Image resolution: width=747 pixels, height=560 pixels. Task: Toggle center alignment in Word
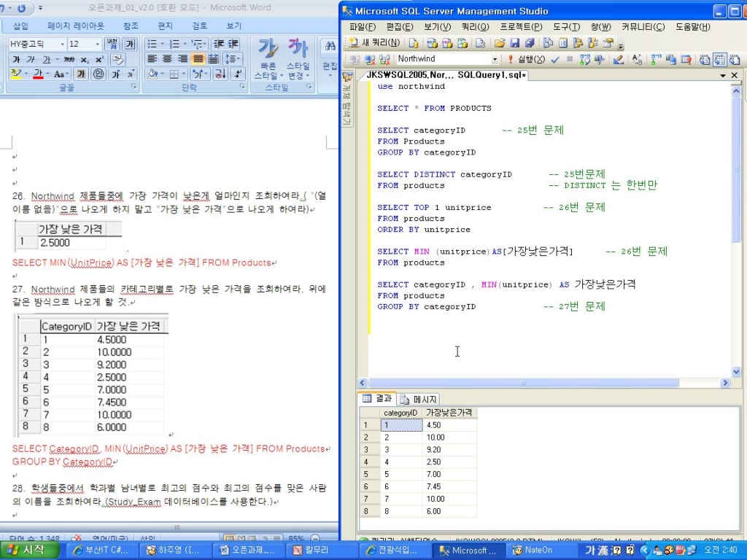coord(167,59)
